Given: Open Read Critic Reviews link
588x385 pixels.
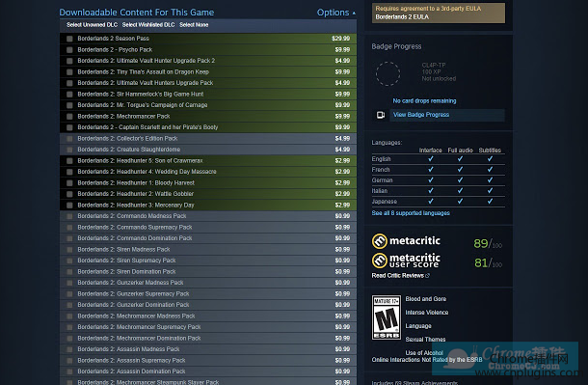Looking at the screenshot, I should tap(400, 275).
